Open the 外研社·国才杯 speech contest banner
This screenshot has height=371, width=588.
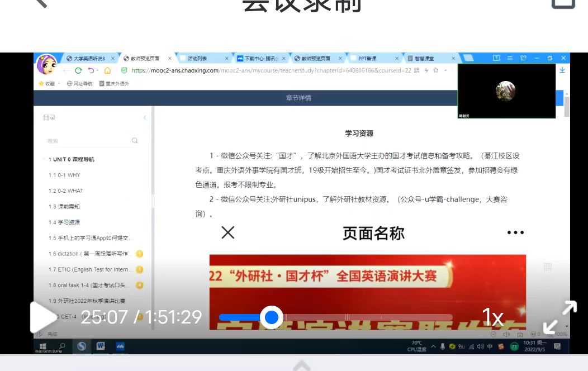point(368,292)
